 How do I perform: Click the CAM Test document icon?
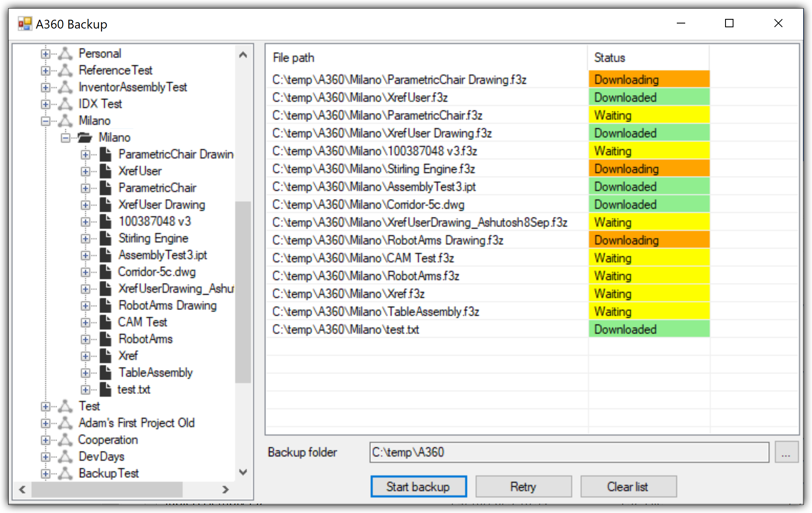coord(106,322)
